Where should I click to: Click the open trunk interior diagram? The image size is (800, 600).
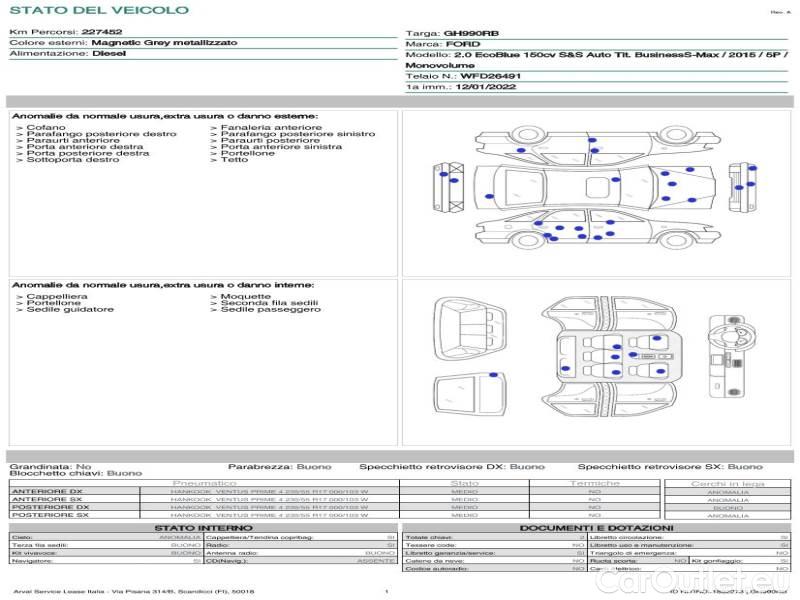coord(470,329)
